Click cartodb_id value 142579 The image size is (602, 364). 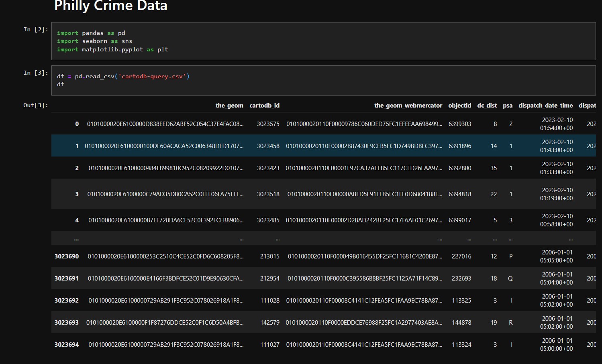[269, 323]
